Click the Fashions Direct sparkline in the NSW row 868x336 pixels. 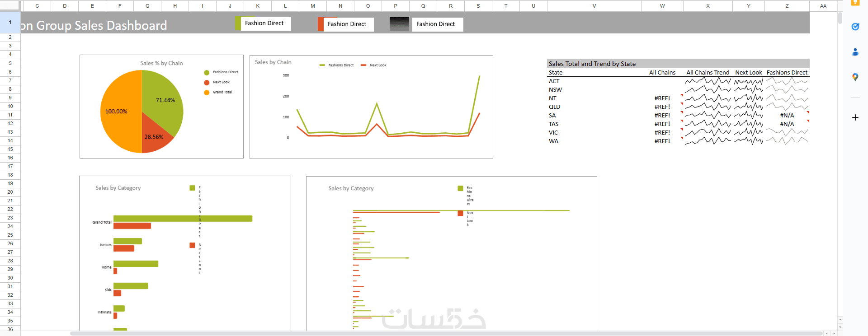coord(787,89)
